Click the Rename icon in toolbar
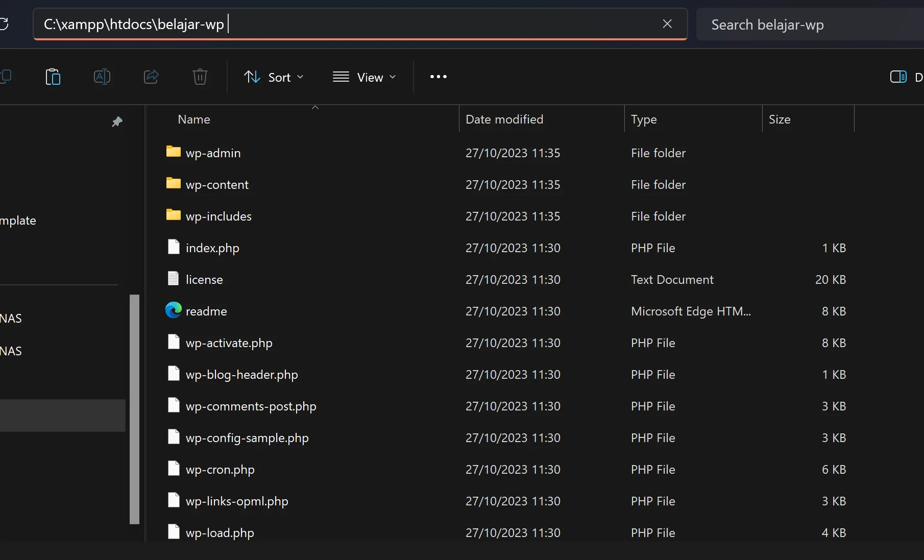This screenshot has height=560, width=924. pyautogui.click(x=102, y=77)
